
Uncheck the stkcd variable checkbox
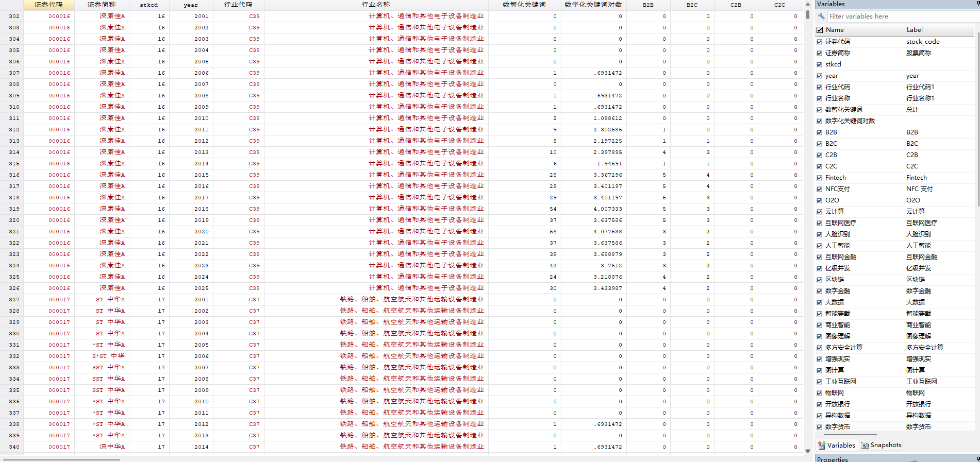click(x=820, y=64)
